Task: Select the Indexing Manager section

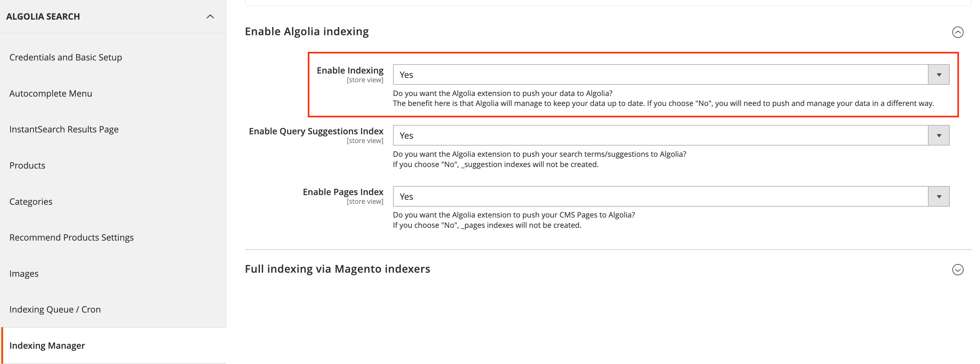Action: (47, 346)
